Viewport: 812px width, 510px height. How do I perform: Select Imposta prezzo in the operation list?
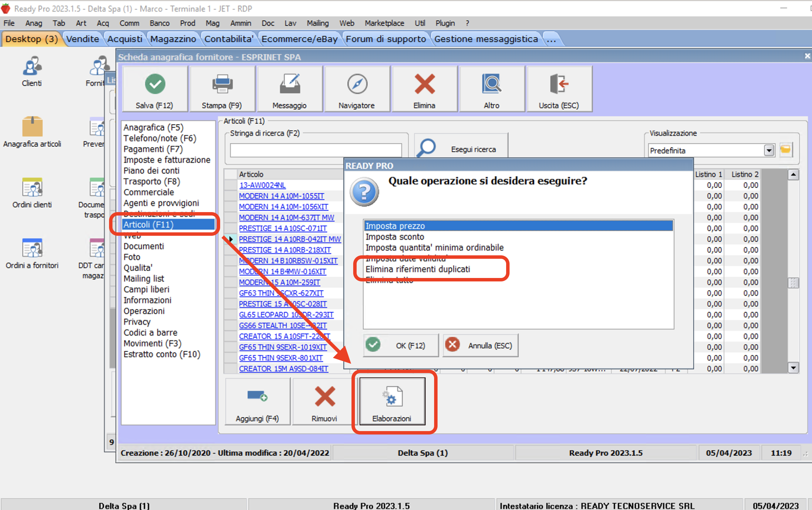[x=518, y=226]
